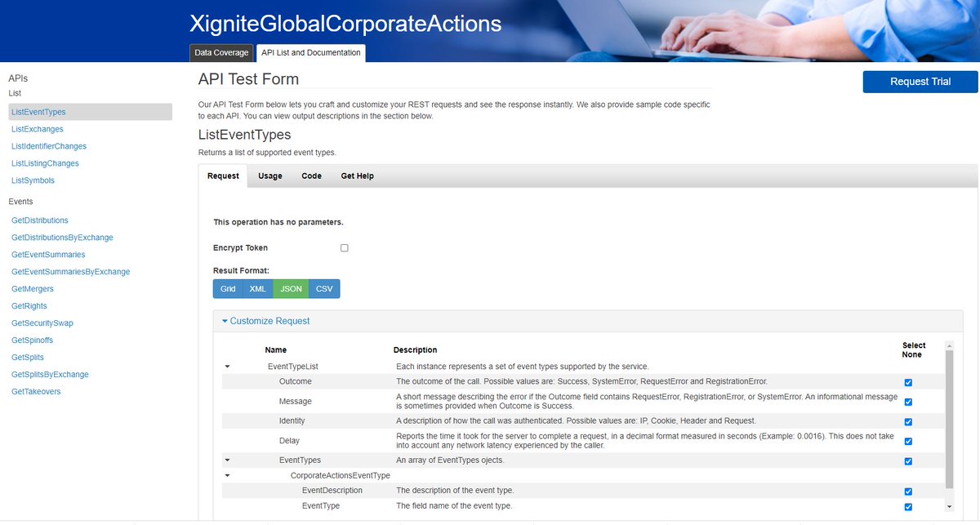The width and height of the screenshot is (980, 525).
Task: Uncheck the Identity field checkbox
Action: point(908,421)
